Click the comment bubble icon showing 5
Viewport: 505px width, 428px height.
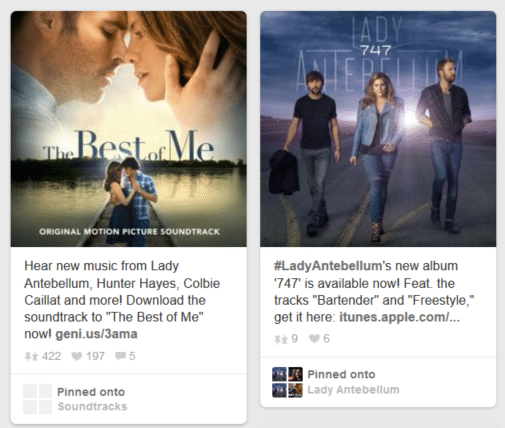[120, 356]
